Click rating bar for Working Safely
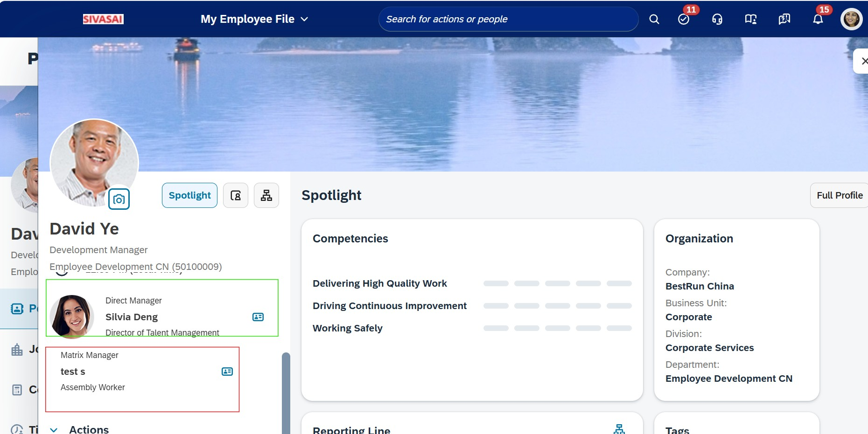This screenshot has height=434, width=868. [x=558, y=328]
